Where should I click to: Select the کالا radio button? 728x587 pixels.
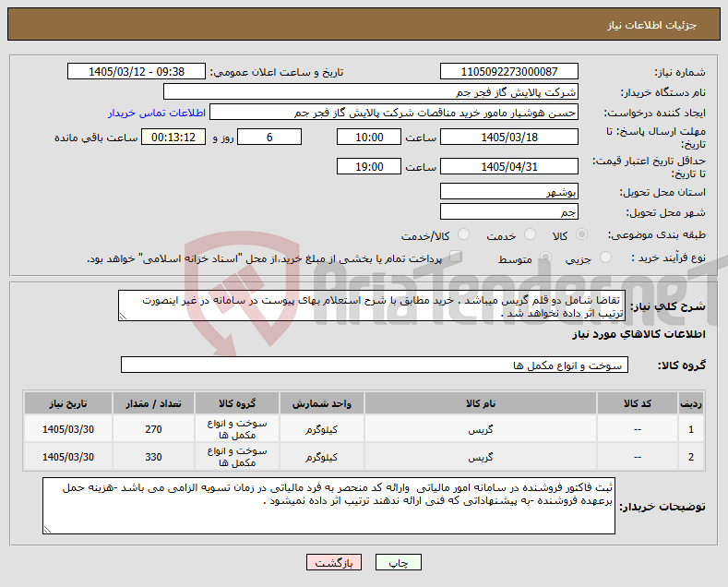(581, 234)
